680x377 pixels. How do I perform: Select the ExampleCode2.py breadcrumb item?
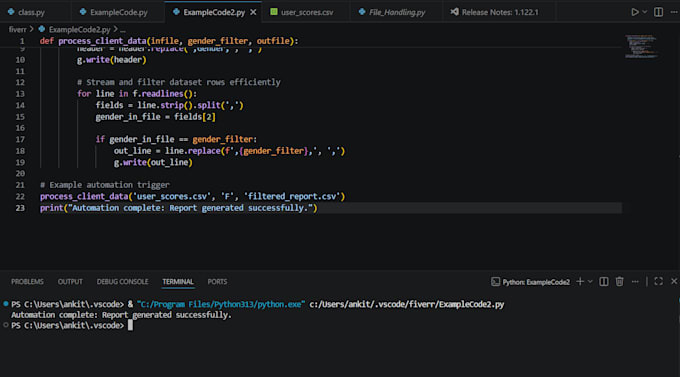point(75,30)
